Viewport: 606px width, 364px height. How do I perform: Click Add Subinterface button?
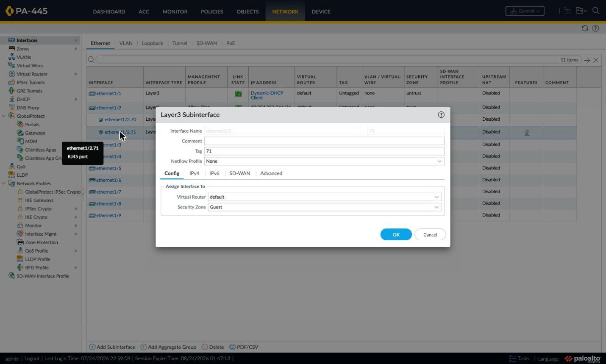click(112, 347)
